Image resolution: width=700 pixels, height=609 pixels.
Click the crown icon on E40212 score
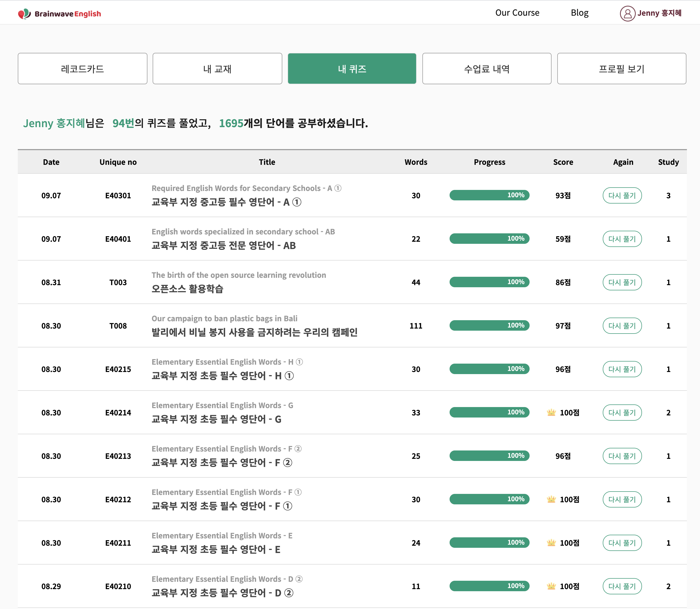point(551,499)
